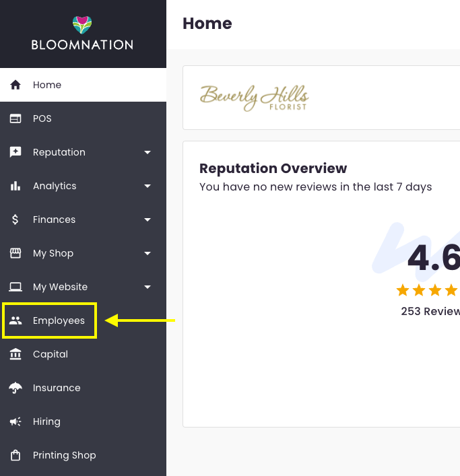Click the Home page title
Viewport: 460px width, 476px height.
coord(207,24)
